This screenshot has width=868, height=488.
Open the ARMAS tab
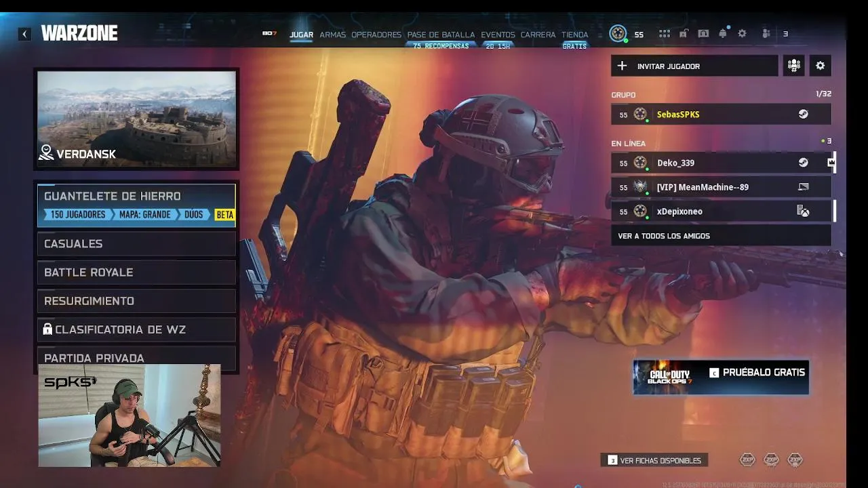click(x=332, y=35)
